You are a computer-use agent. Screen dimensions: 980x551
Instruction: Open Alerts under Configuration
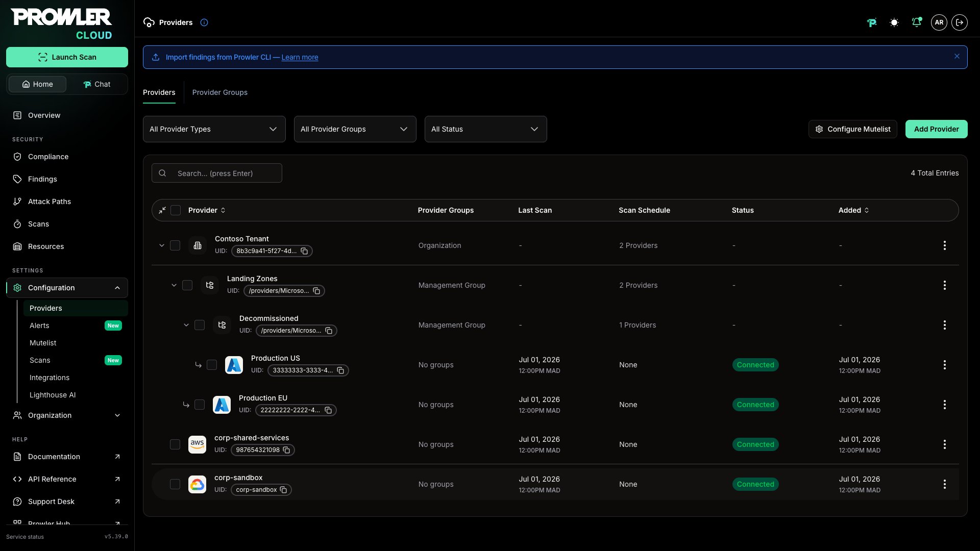(x=75, y=325)
